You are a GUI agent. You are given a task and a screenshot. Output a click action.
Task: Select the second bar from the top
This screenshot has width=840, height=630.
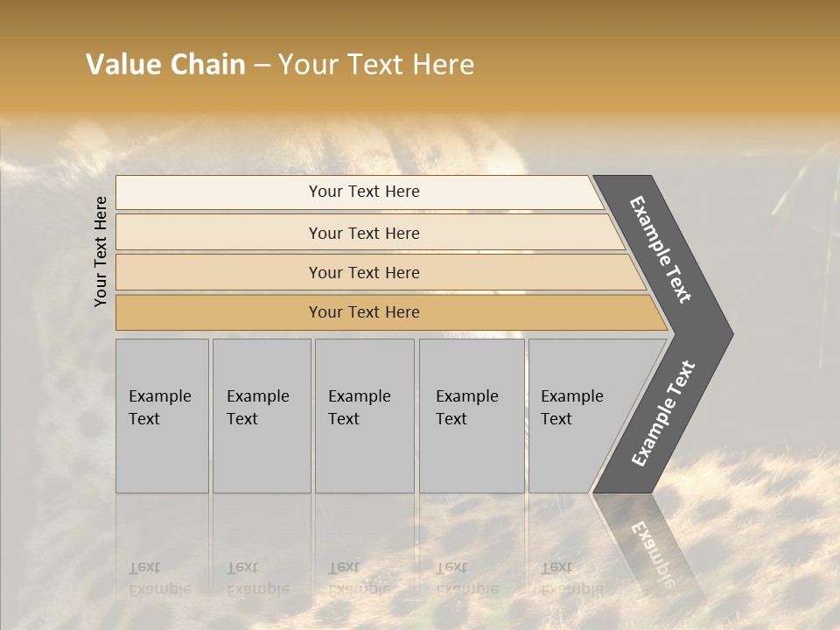click(364, 233)
